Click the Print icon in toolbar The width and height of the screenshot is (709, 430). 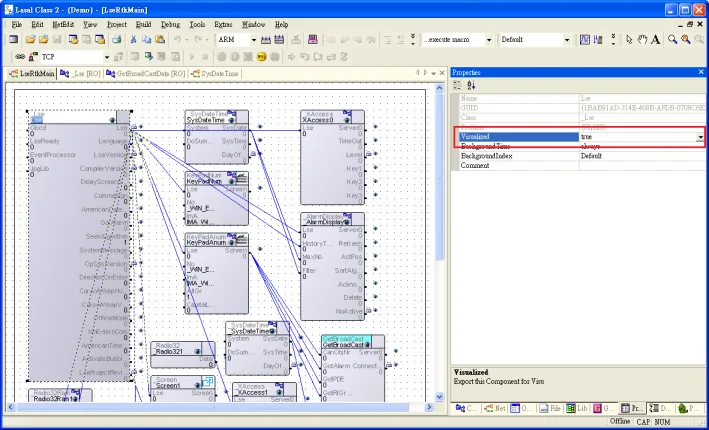pos(117,40)
